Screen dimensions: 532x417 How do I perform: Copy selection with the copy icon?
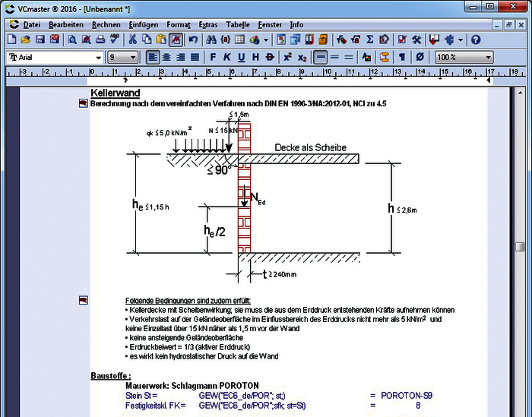(147, 39)
